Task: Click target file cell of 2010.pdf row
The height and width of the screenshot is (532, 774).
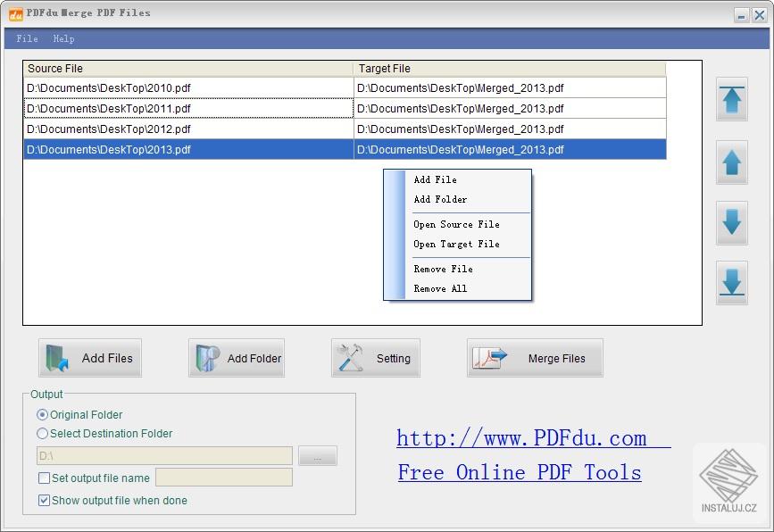Action: (510, 87)
